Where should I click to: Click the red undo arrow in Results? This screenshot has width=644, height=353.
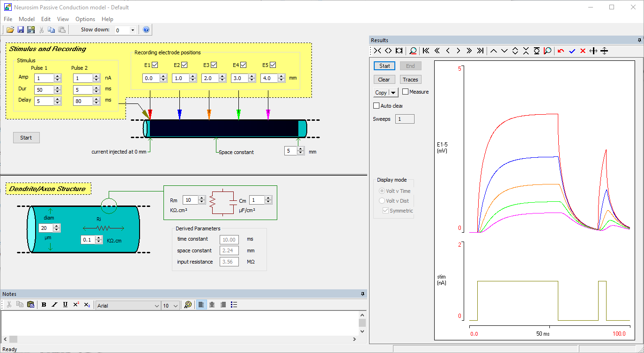(561, 51)
